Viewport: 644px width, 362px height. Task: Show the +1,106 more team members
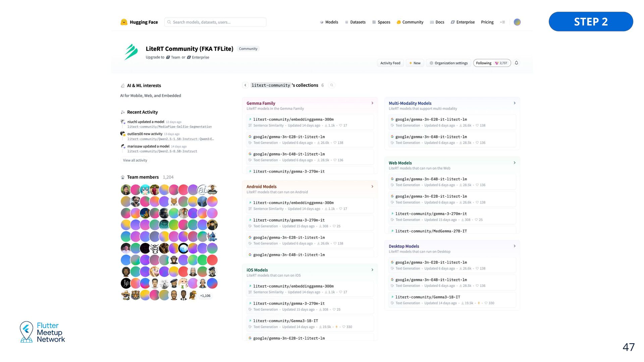[x=205, y=296]
